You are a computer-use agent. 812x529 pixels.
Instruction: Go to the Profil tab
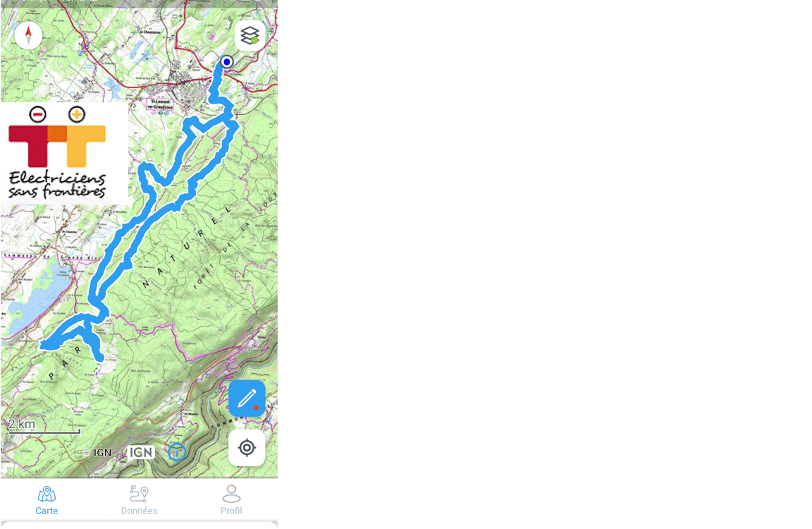click(x=231, y=501)
